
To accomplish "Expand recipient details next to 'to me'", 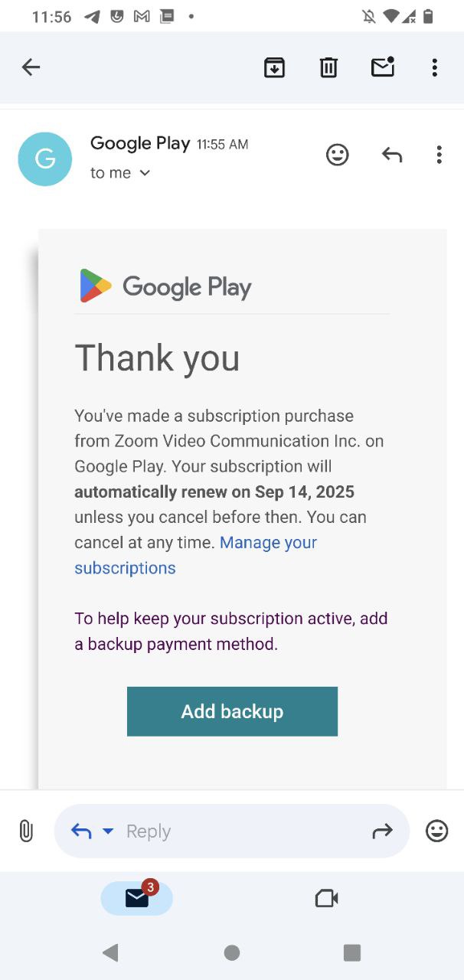I will (x=145, y=173).
